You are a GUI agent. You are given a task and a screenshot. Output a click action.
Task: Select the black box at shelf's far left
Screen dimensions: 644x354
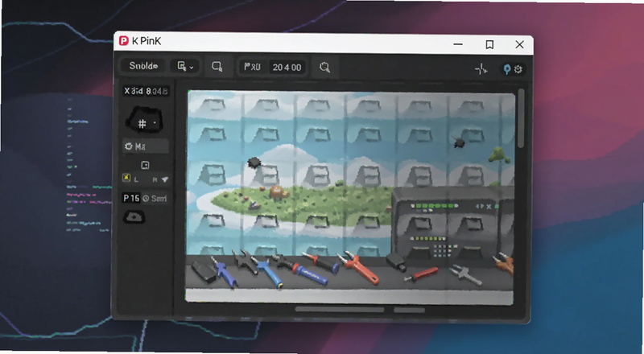pyautogui.click(x=204, y=272)
